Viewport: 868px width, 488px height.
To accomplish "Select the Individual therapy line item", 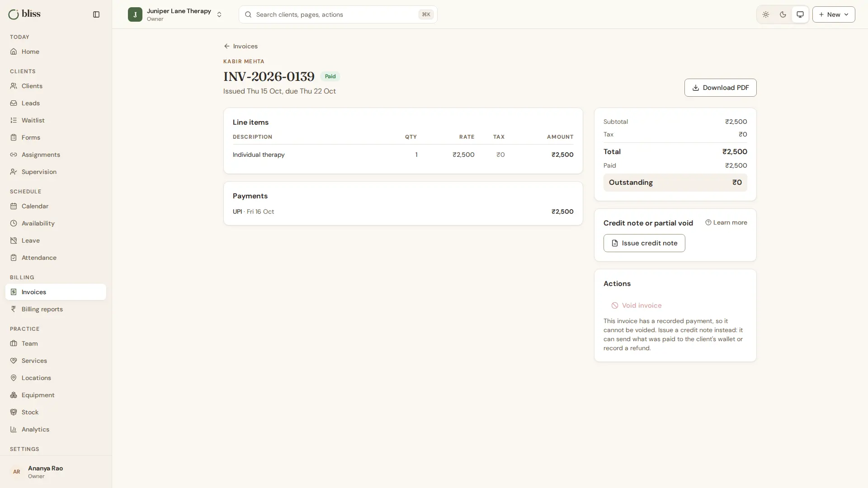I will coord(403,155).
